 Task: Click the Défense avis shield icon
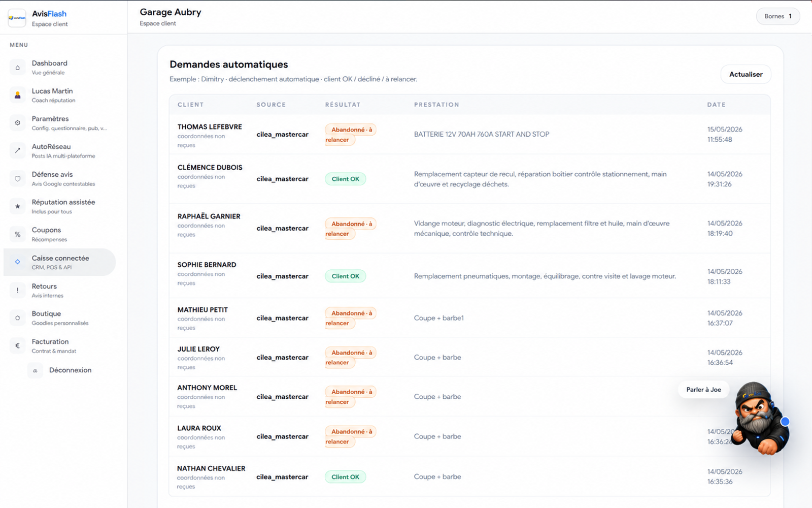[x=18, y=178]
